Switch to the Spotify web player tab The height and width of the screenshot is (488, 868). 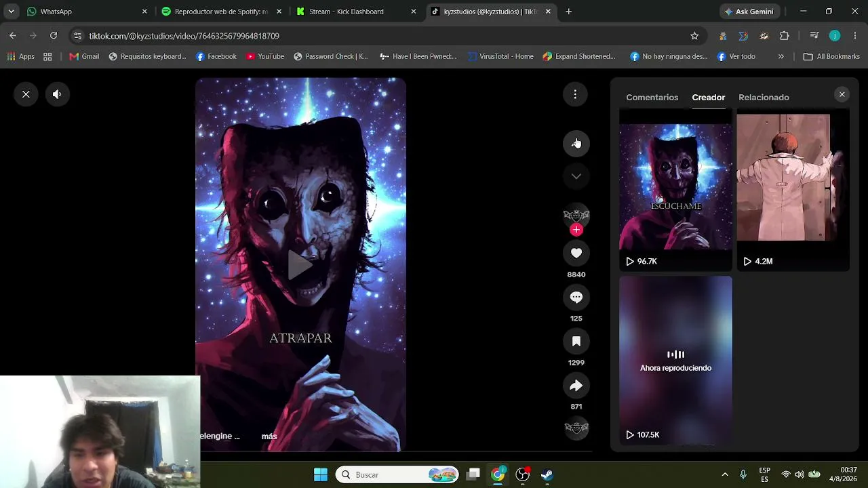tap(222, 12)
